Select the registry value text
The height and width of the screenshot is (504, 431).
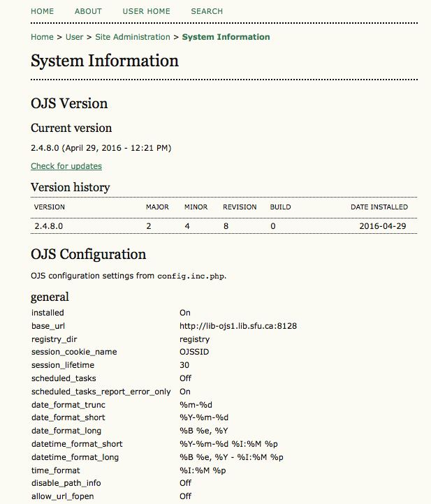(195, 339)
